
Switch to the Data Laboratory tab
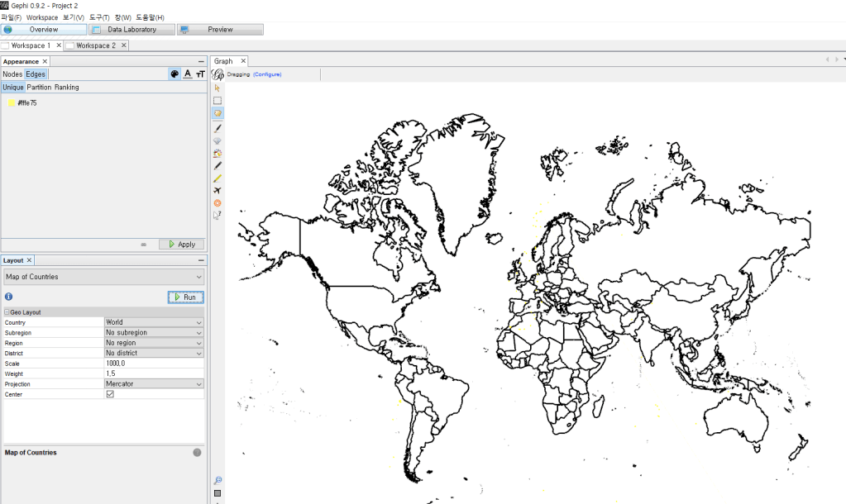click(x=131, y=30)
